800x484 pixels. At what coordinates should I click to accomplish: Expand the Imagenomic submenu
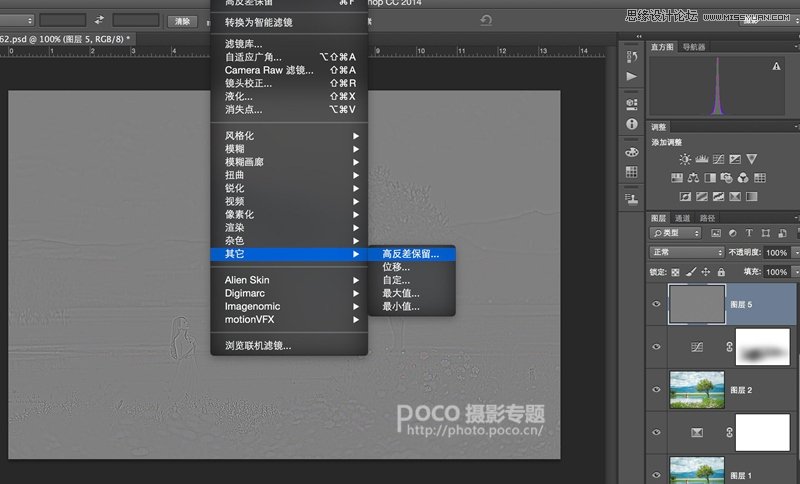289,307
